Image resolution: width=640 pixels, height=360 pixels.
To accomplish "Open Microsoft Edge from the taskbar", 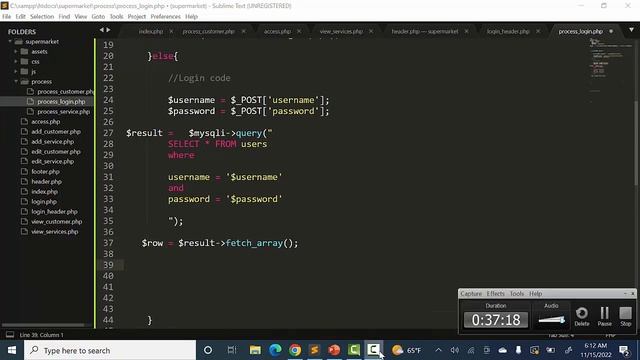I will tap(275, 350).
